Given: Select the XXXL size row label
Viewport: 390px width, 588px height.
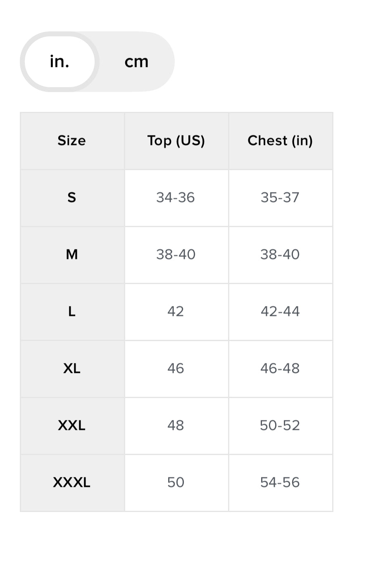Looking at the screenshot, I should point(72,483).
